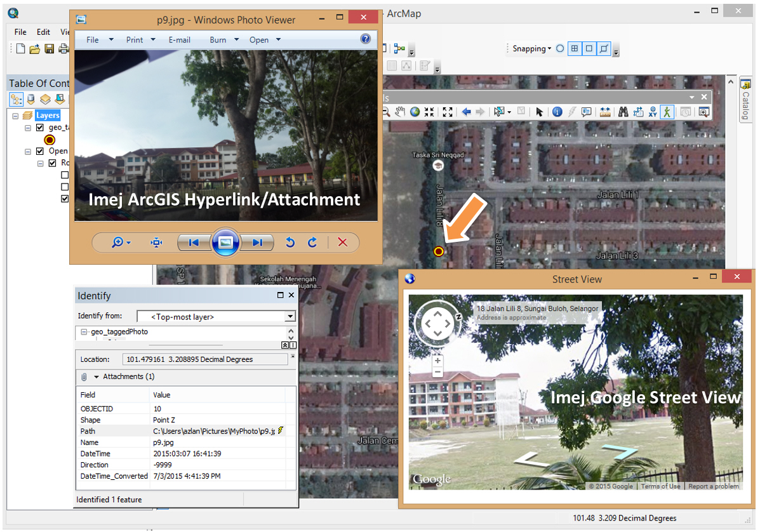Start the slide show in Photo Viewer
The height and width of the screenshot is (532, 760).
click(225, 243)
